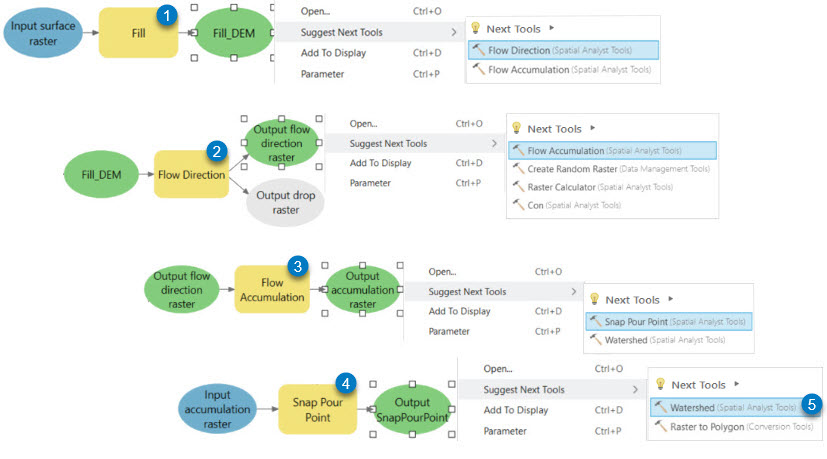Screen dimensions: 827x459
Task: Select the yellow Fill tool element
Action: click(139, 34)
